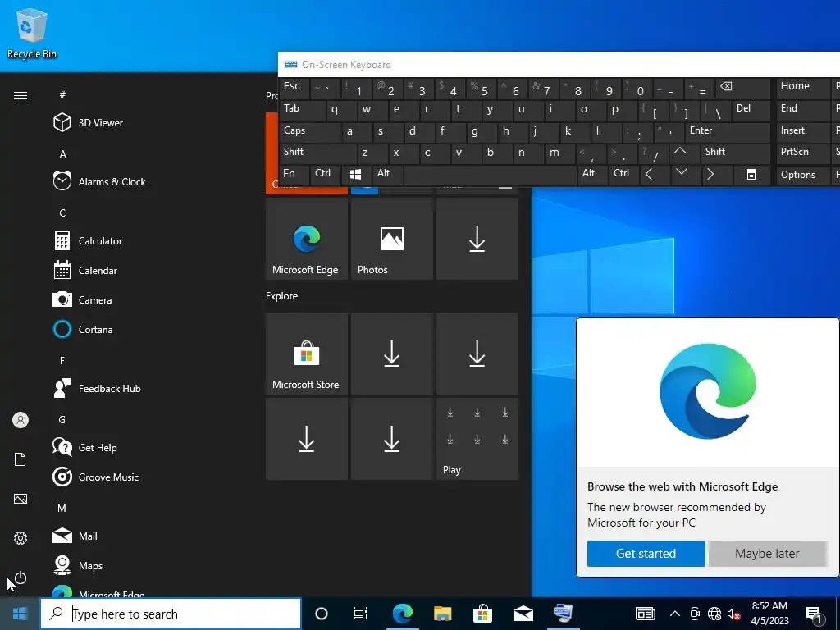Click the user account icon

click(x=21, y=420)
